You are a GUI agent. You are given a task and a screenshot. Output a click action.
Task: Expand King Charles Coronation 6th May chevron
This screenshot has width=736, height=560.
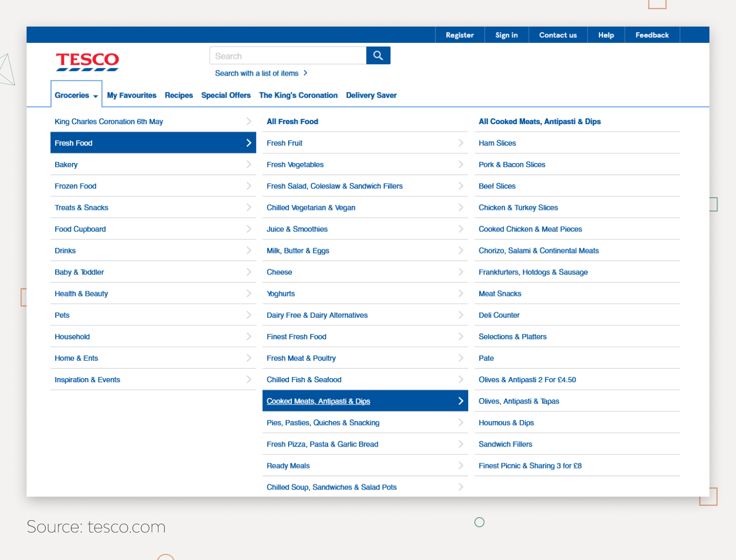(x=249, y=122)
